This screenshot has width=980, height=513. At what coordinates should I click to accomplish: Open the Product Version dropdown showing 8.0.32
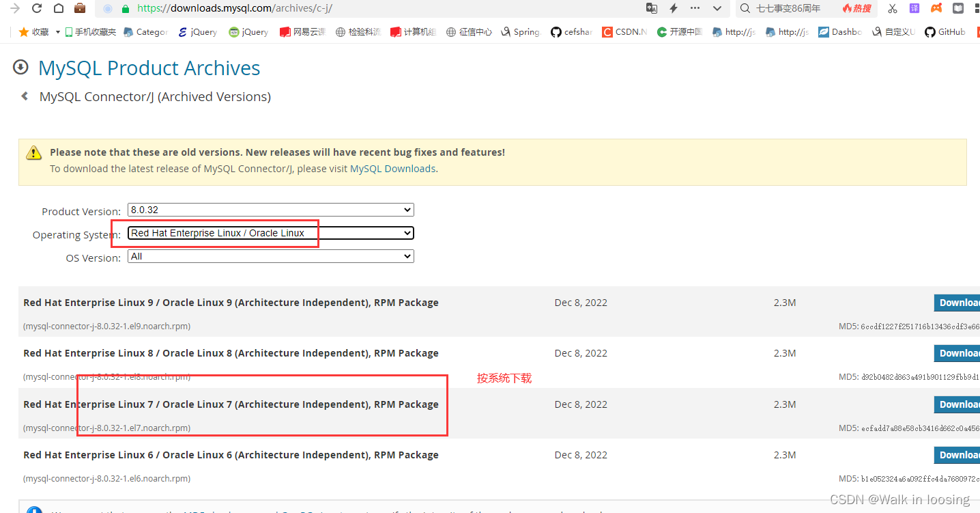[x=271, y=210]
